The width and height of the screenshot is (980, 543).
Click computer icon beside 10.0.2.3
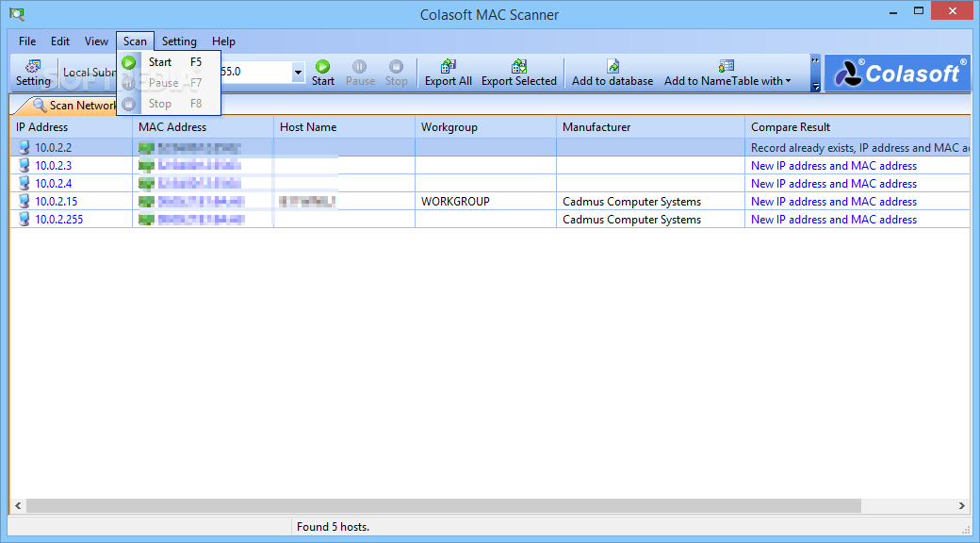[24, 165]
